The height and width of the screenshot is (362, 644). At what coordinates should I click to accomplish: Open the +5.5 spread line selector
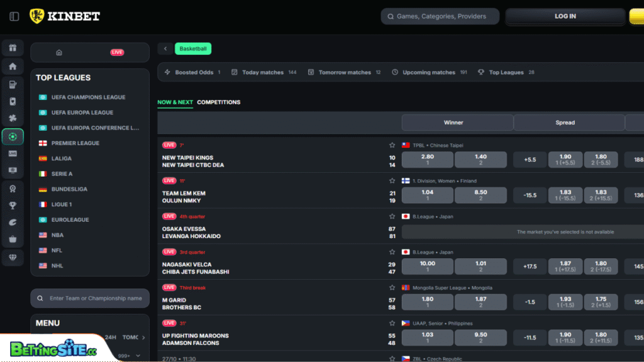[x=530, y=160]
